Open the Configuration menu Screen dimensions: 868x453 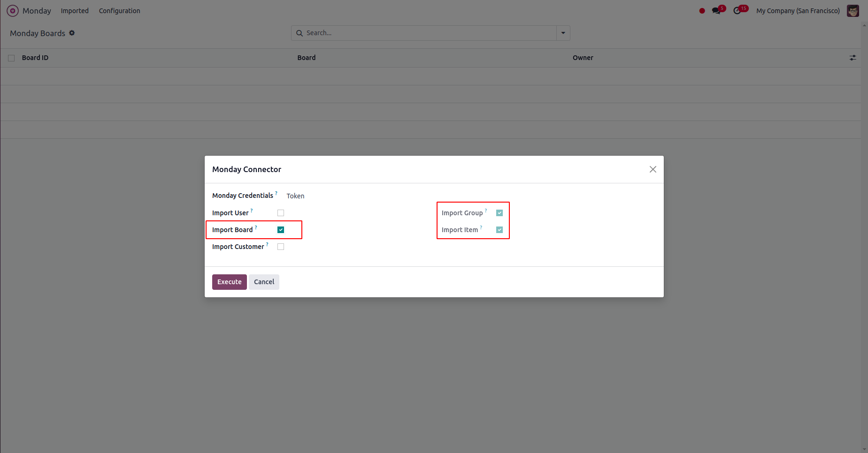tap(119, 11)
